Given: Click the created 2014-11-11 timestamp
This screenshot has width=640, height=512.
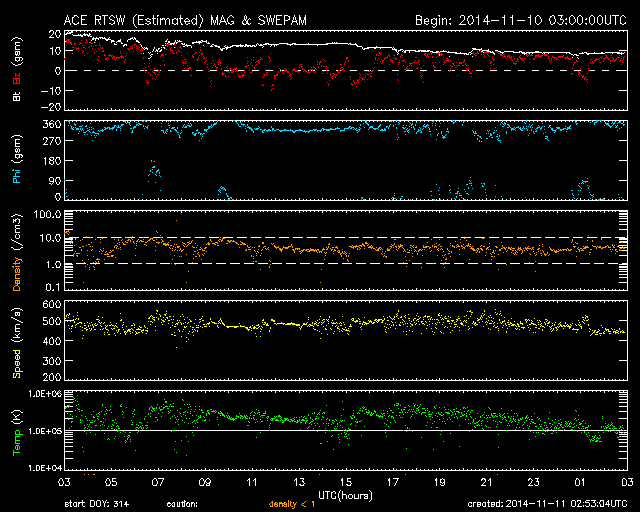Looking at the screenshot, I should [546, 504].
